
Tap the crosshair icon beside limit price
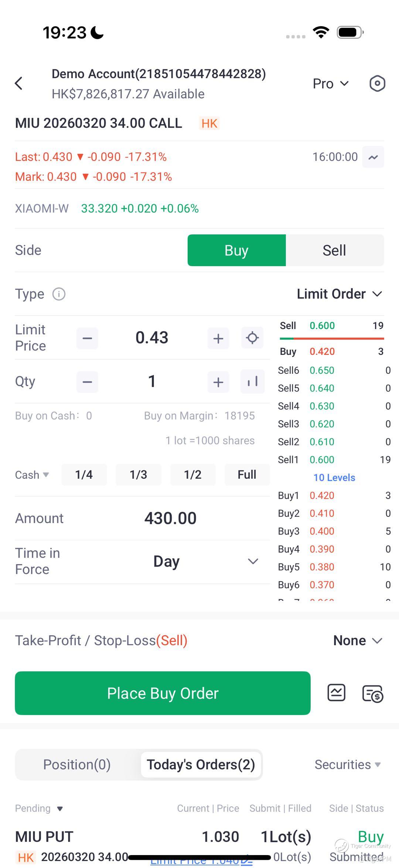(252, 338)
